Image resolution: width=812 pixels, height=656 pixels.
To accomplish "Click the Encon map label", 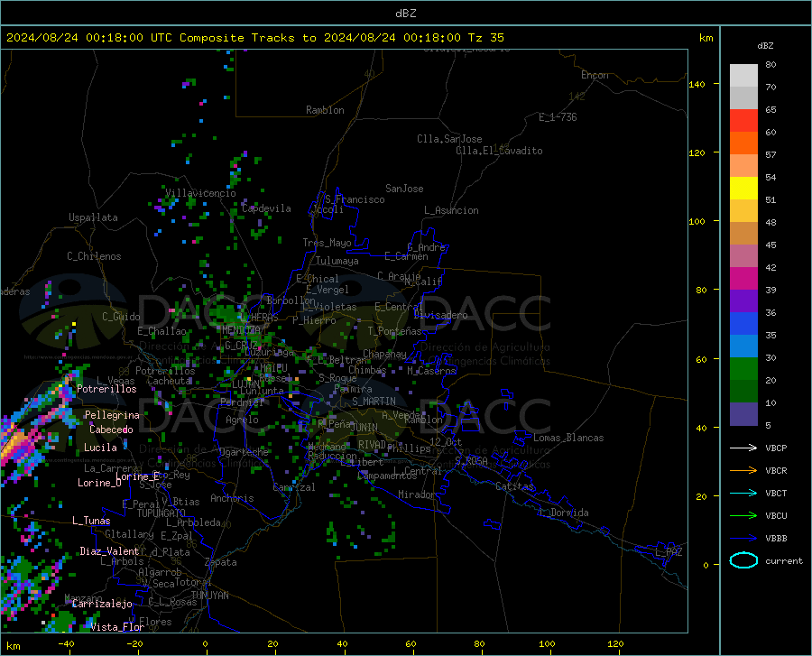I will tap(595, 75).
